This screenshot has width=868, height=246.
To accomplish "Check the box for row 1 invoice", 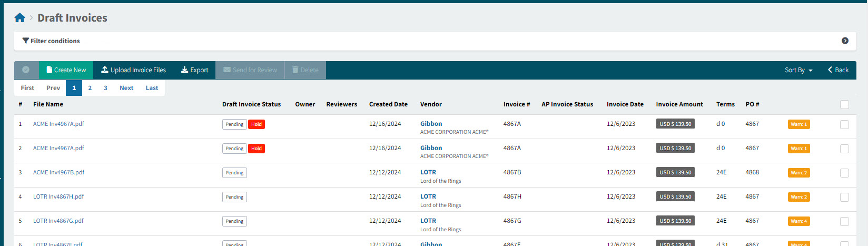I will tap(844, 124).
